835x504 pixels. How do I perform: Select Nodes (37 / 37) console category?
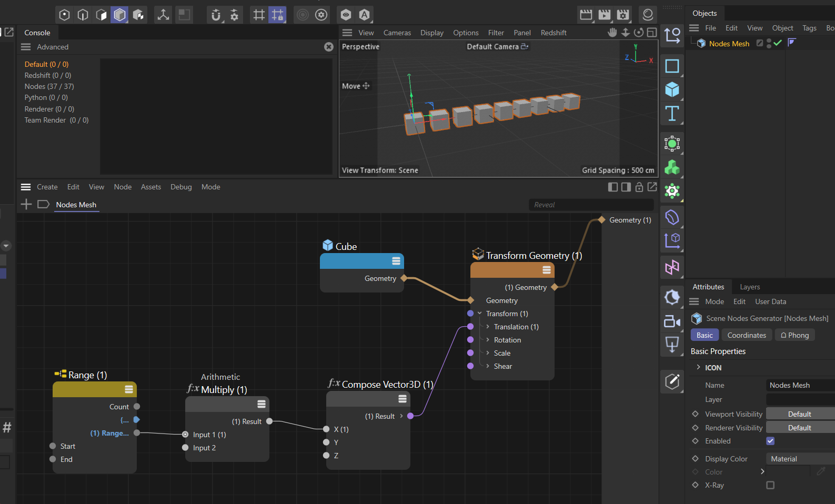pos(49,86)
